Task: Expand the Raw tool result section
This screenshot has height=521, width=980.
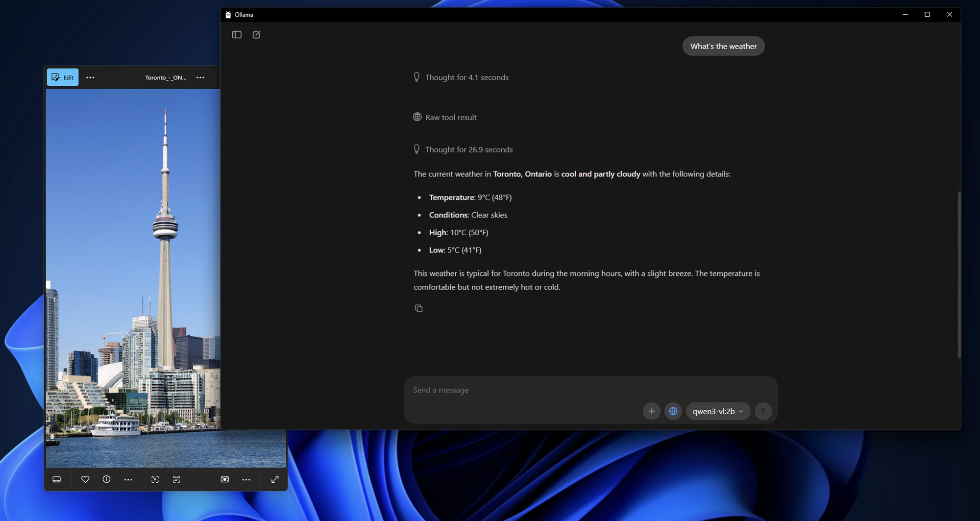Action: pos(450,118)
